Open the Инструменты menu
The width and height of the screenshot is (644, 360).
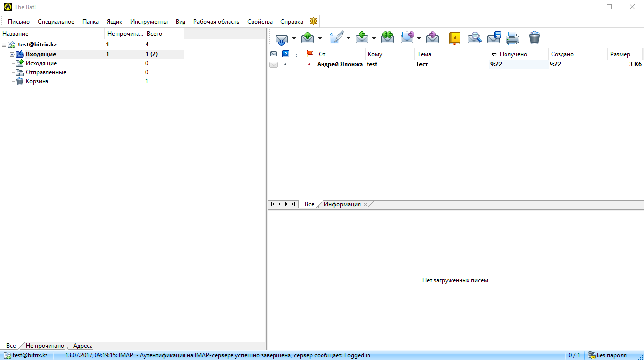tap(148, 22)
